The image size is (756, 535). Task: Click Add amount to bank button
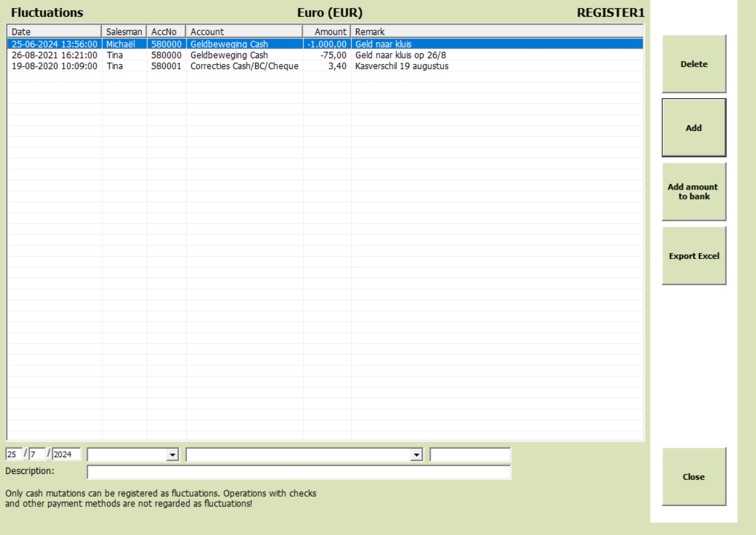pos(694,192)
